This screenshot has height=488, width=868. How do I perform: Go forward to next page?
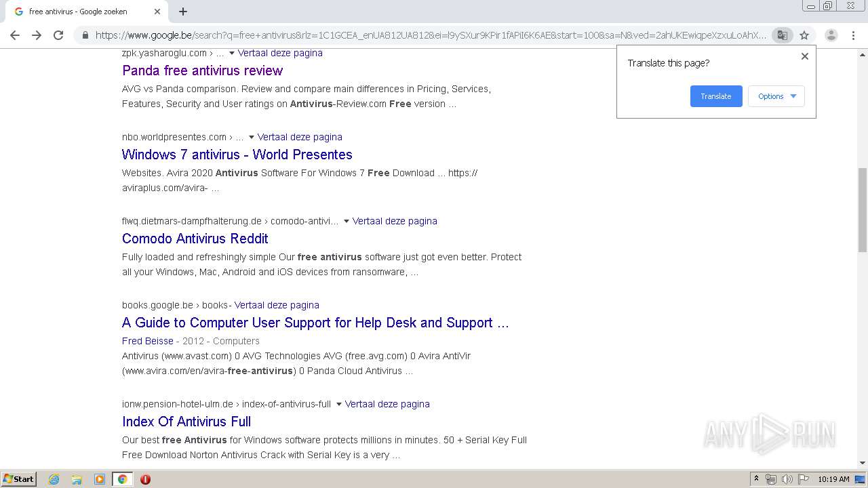pyautogui.click(x=37, y=35)
